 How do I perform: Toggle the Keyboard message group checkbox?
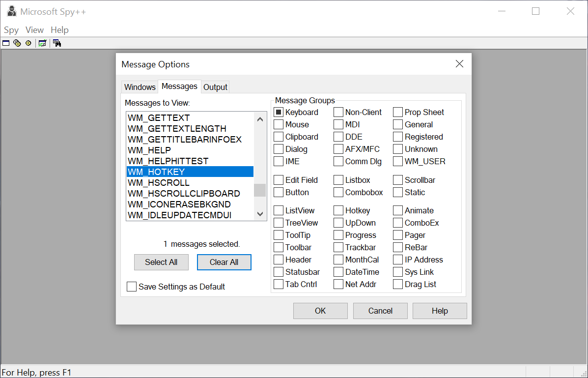pyautogui.click(x=279, y=112)
